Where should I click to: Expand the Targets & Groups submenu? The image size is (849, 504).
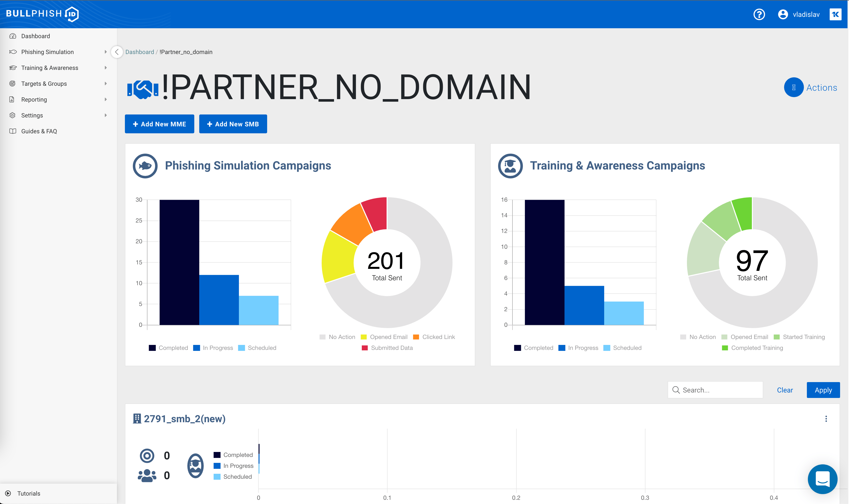(106, 84)
